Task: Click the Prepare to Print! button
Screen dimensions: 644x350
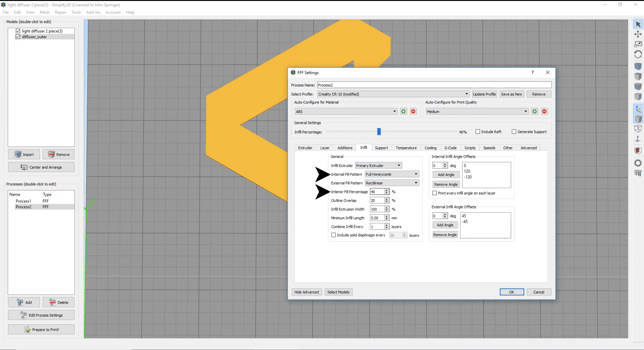Action: pyautogui.click(x=41, y=330)
